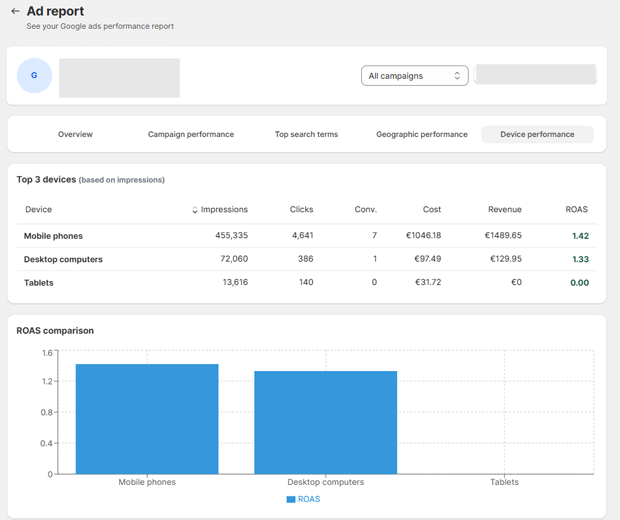Click the date range field next to All campaigns
620x520 pixels.
point(535,75)
